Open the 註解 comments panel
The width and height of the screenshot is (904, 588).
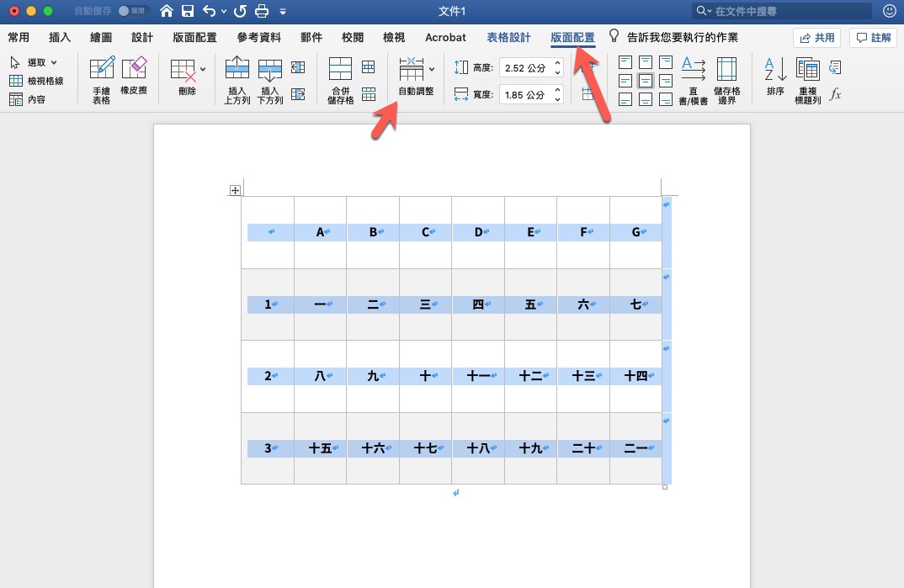(x=873, y=37)
